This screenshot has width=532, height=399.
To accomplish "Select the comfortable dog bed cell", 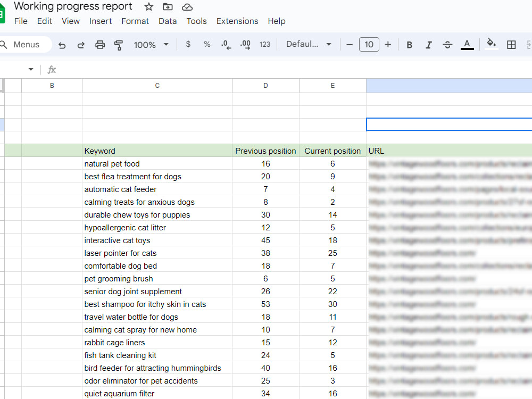I will pos(157,265).
